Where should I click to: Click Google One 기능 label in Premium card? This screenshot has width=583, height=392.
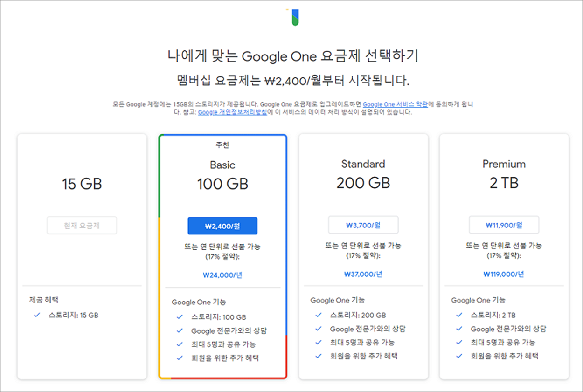click(479, 300)
